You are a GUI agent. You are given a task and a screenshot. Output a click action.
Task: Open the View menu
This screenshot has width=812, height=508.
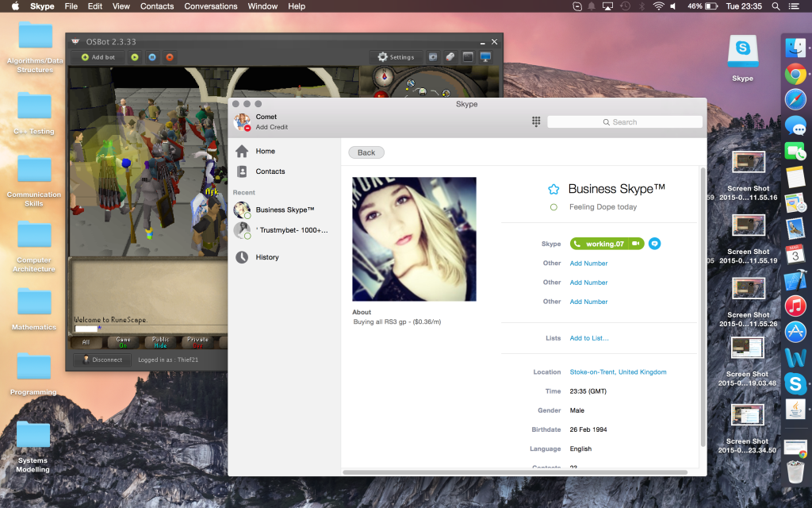coord(121,6)
